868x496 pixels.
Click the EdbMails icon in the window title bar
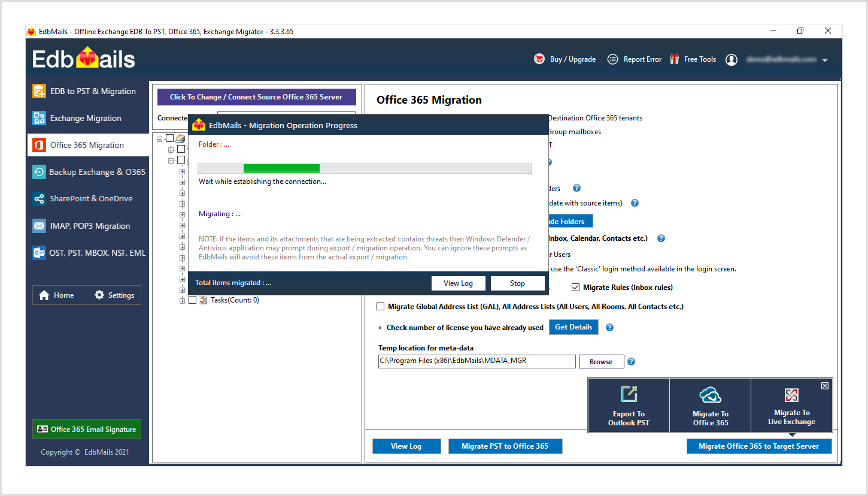tap(31, 31)
